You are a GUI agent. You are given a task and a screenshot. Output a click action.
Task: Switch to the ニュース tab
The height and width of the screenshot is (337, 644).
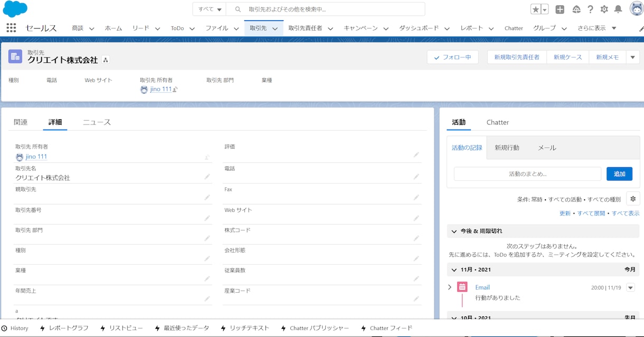pyautogui.click(x=97, y=122)
